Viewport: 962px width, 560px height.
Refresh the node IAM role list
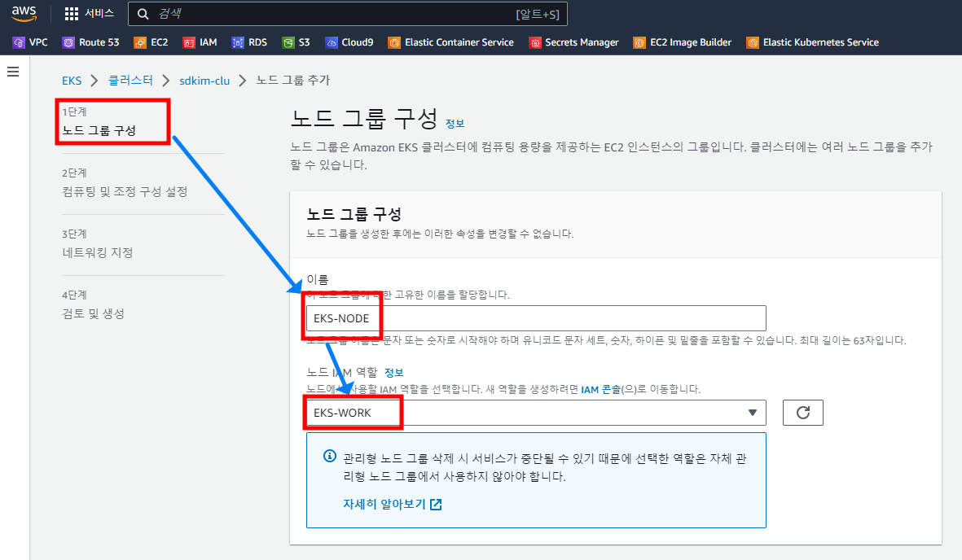(x=802, y=412)
